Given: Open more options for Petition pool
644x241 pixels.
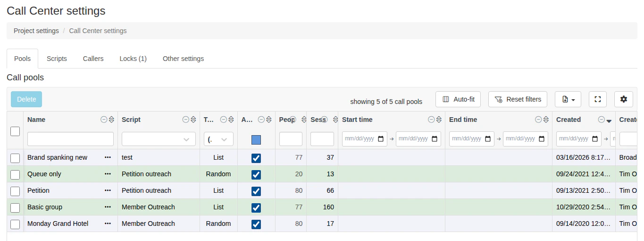Looking at the screenshot, I should pyautogui.click(x=108, y=190).
